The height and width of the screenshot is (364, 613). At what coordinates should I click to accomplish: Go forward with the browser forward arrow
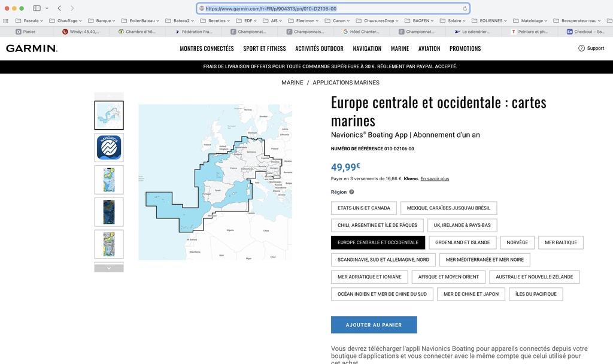click(x=72, y=8)
